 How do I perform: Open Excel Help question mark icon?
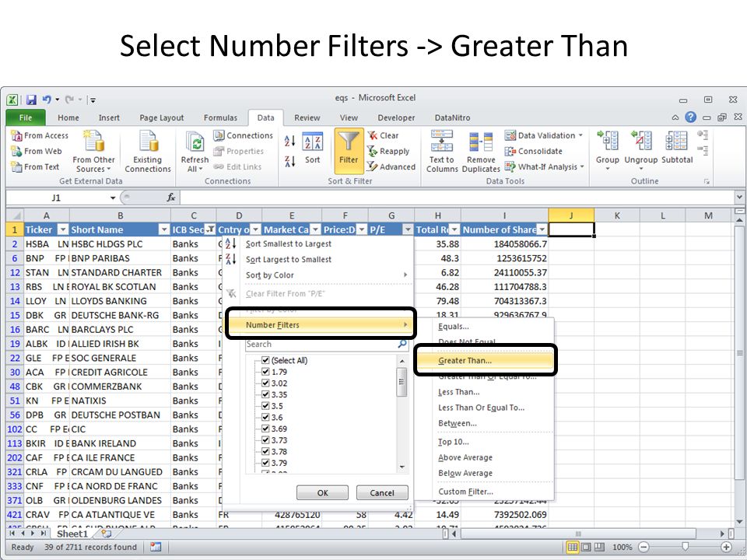point(690,117)
